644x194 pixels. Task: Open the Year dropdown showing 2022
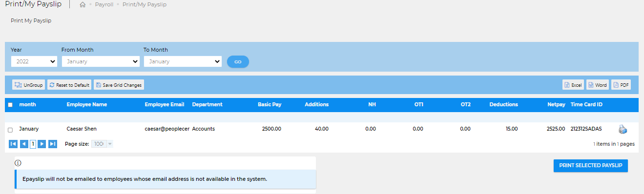tap(34, 61)
